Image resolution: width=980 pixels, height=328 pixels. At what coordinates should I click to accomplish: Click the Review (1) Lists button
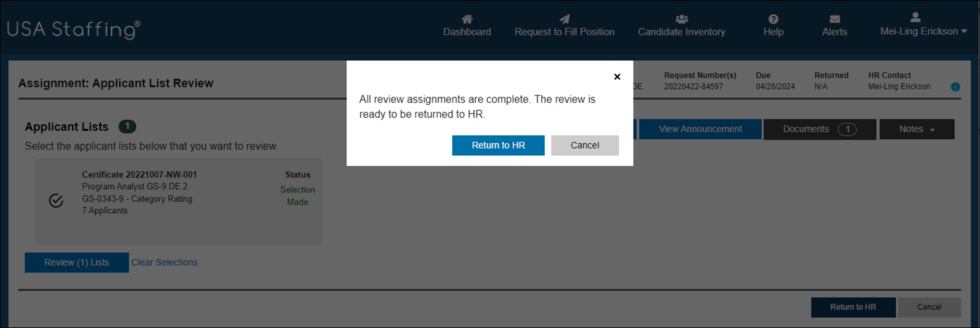coord(77,263)
